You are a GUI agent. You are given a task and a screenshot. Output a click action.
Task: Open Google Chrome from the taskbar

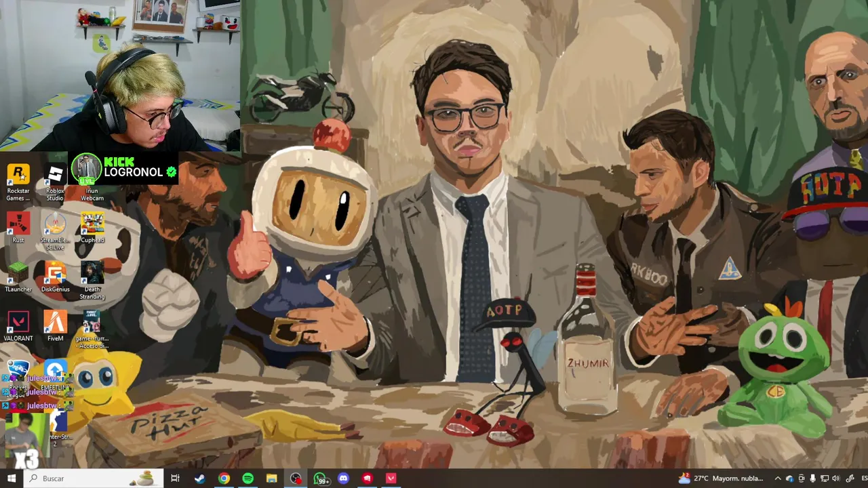[224, 479]
